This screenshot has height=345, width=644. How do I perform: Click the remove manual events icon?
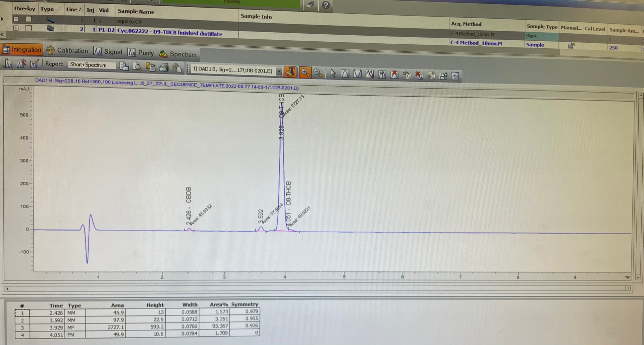click(x=419, y=75)
